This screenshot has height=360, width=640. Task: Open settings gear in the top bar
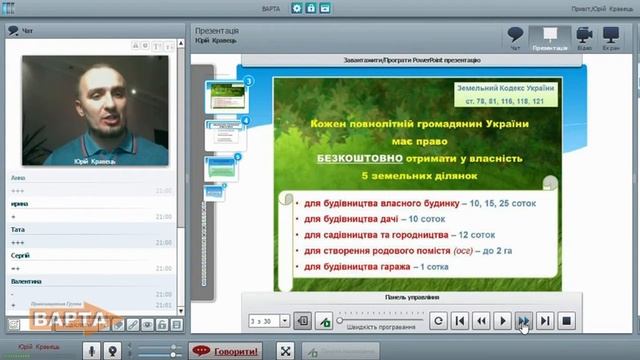(297, 8)
